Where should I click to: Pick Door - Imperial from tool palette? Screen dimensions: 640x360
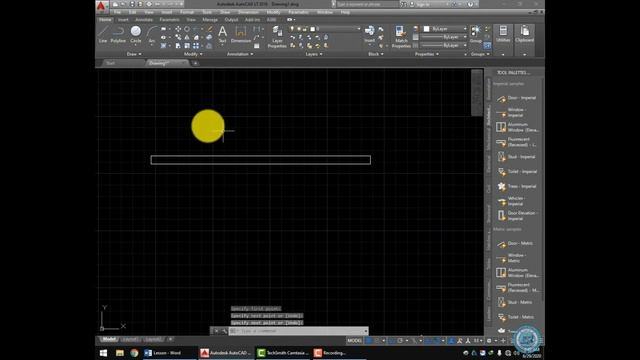517,98
